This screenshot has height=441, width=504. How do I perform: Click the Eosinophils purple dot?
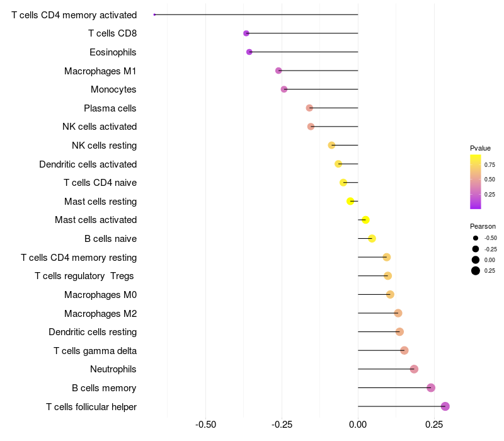coord(249,52)
